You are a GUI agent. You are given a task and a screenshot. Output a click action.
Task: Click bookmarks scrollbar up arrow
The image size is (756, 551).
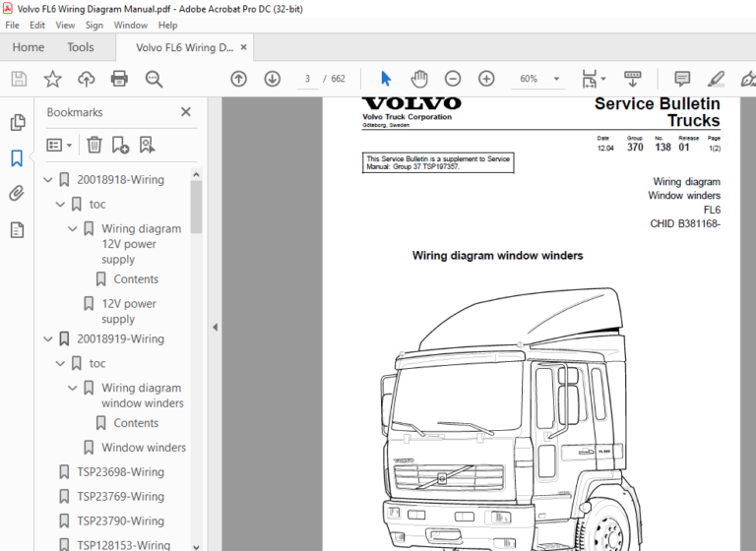pos(196,174)
